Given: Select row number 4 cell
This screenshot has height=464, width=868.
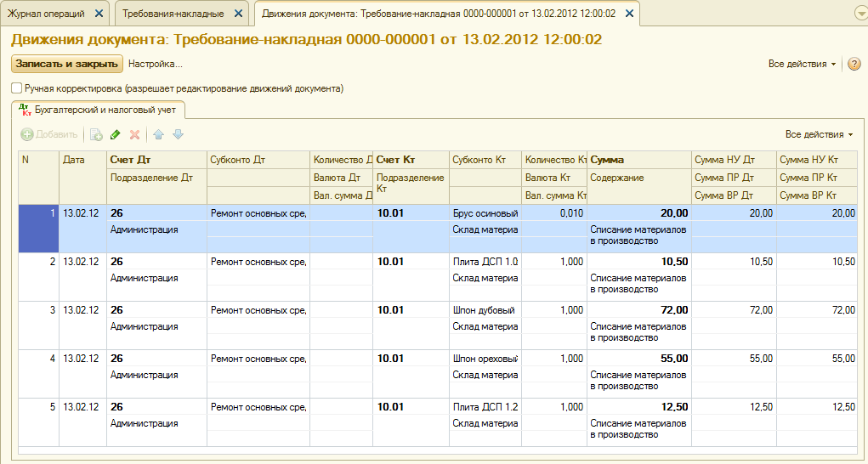Looking at the screenshot, I should coord(38,374).
